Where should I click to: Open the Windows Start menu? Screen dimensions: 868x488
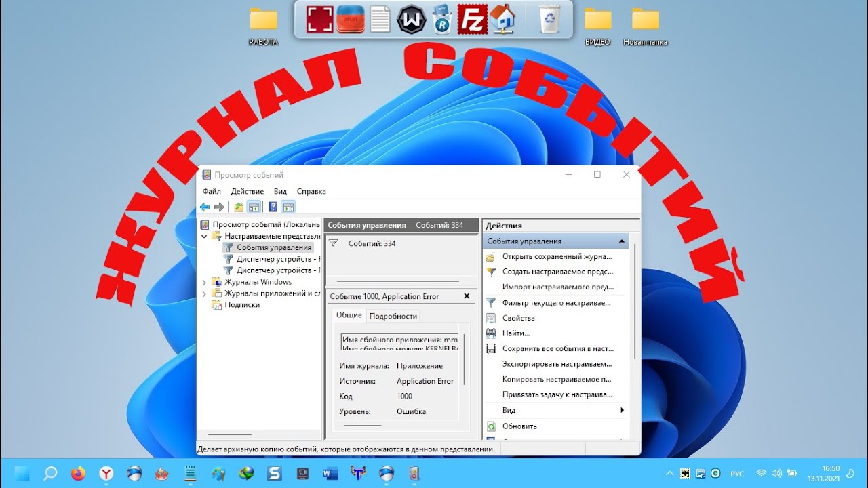point(22,473)
